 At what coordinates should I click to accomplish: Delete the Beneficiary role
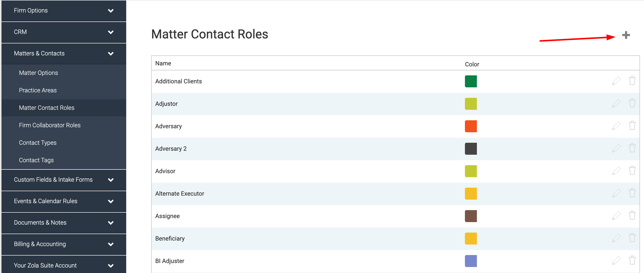point(632,238)
